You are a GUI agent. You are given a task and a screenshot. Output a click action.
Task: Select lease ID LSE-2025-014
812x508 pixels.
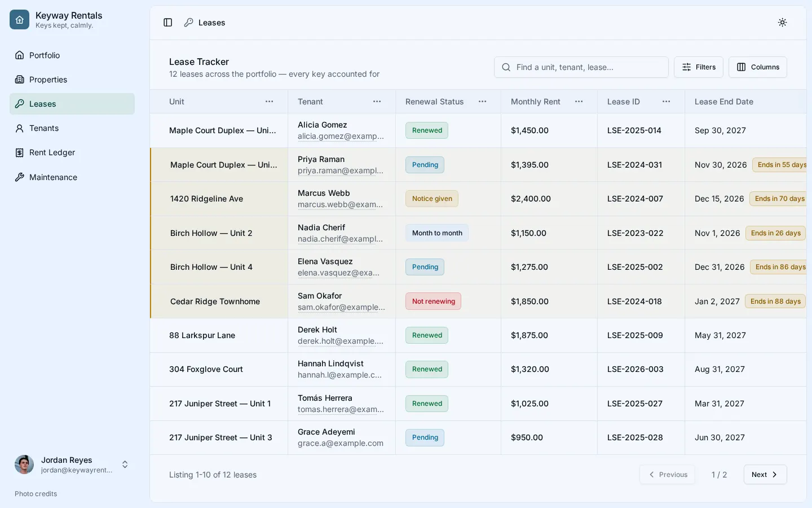click(x=634, y=130)
